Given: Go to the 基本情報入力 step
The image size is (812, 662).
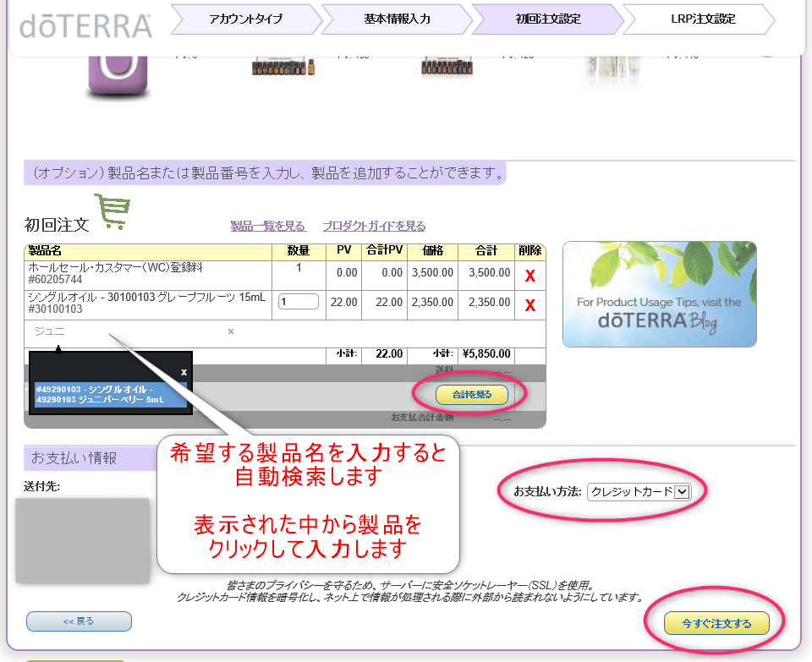Looking at the screenshot, I should pyautogui.click(x=394, y=20).
